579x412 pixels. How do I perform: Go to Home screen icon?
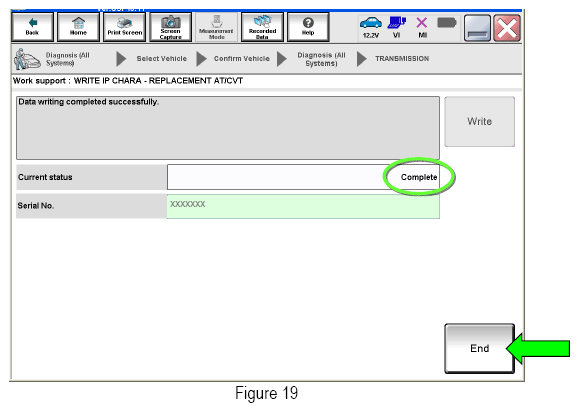tap(78, 27)
